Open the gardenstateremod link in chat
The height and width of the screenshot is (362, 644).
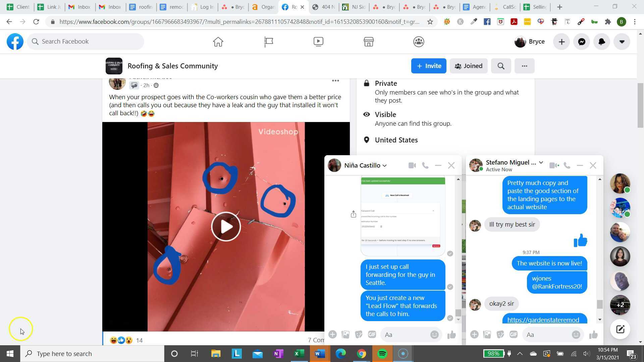point(543,320)
